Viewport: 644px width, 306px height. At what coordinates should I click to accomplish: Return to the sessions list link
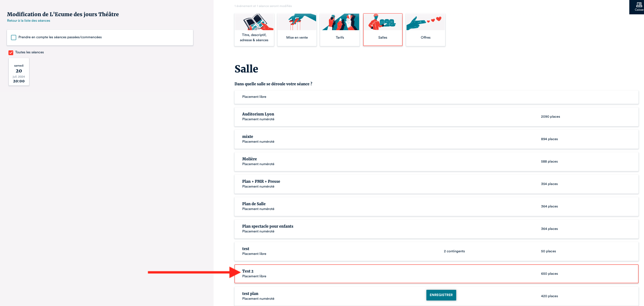[29, 21]
